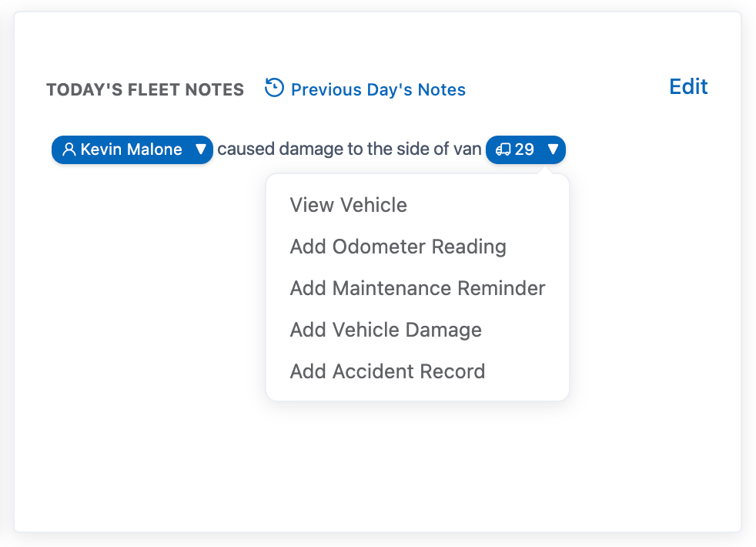Select Add Odometer Reading
Viewport: 756px width, 547px height.
pyautogui.click(x=398, y=247)
